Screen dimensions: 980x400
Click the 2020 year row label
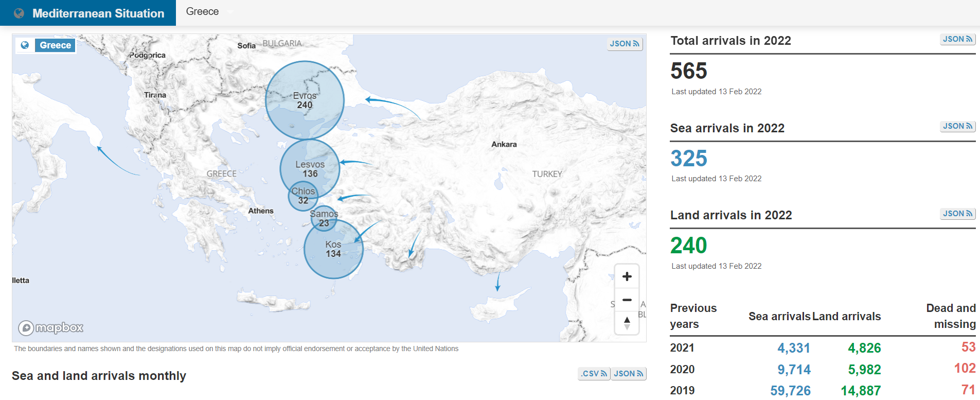point(682,370)
